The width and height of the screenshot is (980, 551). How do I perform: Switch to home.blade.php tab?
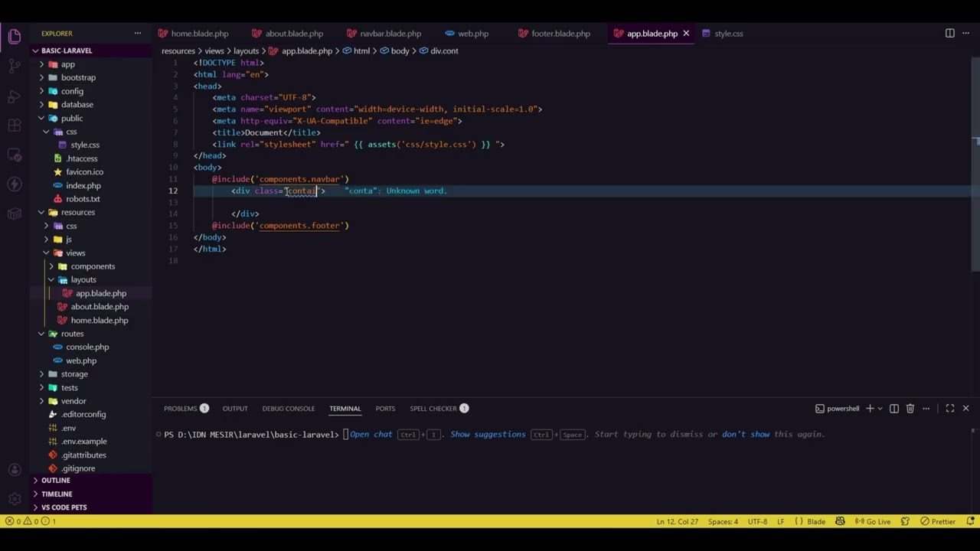(x=192, y=33)
